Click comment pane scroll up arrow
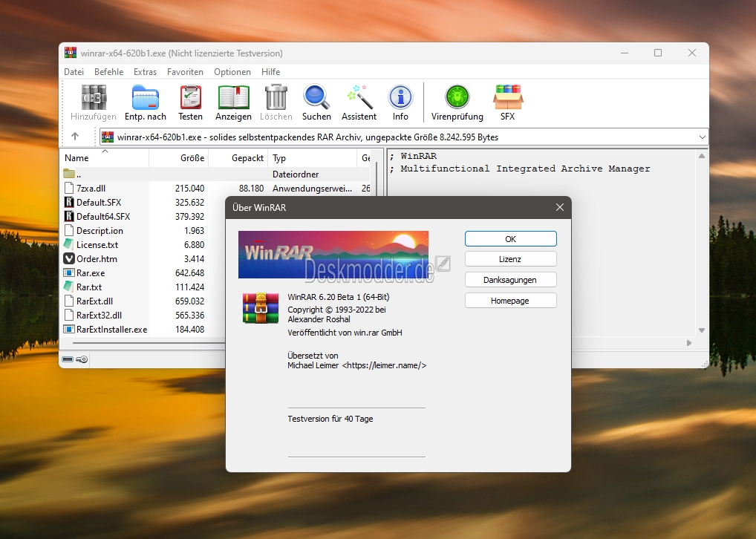 coord(702,156)
